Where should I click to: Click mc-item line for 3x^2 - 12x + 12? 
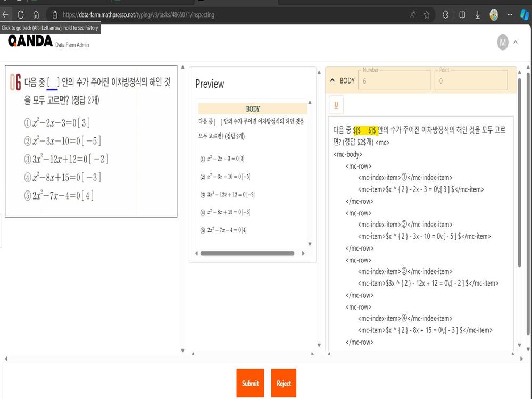point(428,283)
